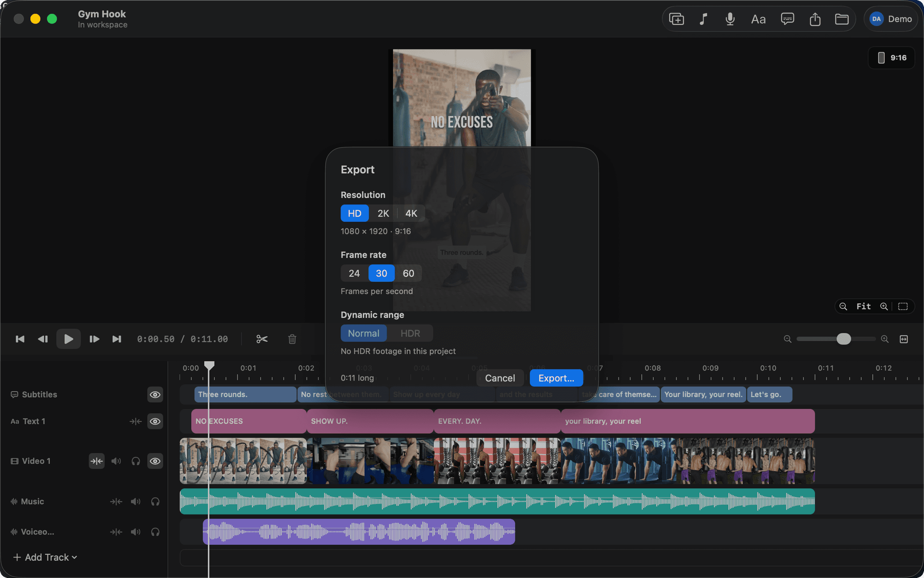Play the timeline
This screenshot has height=578, width=924.
coord(68,339)
